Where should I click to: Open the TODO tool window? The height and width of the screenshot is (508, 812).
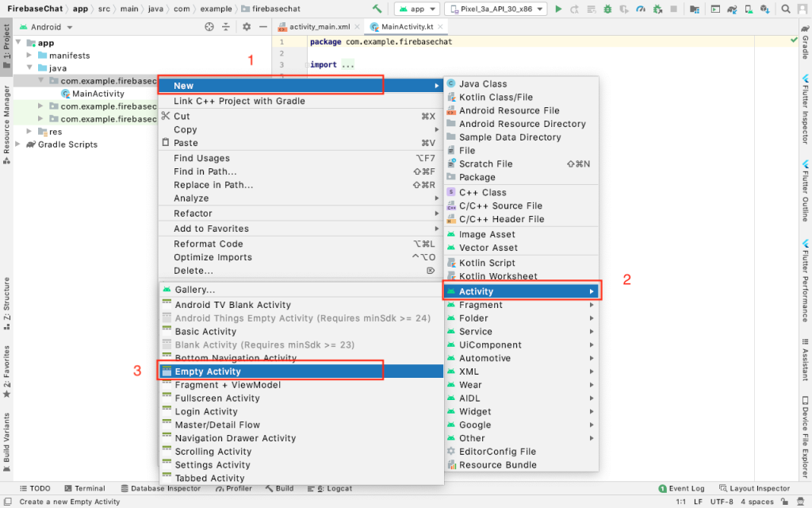[x=35, y=488]
